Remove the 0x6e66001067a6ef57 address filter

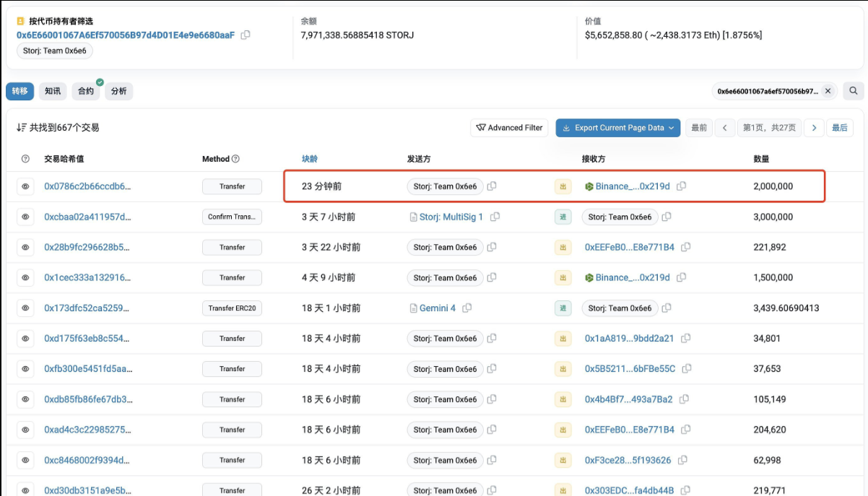click(828, 91)
